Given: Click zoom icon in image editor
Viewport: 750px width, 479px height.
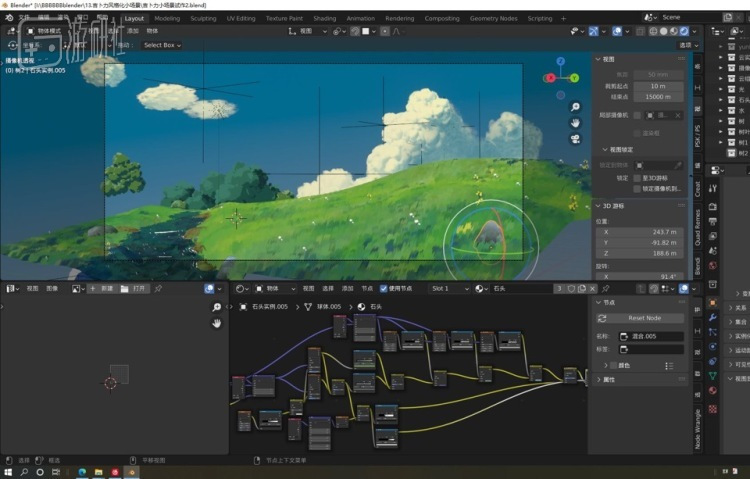Looking at the screenshot, I should pos(217,307).
